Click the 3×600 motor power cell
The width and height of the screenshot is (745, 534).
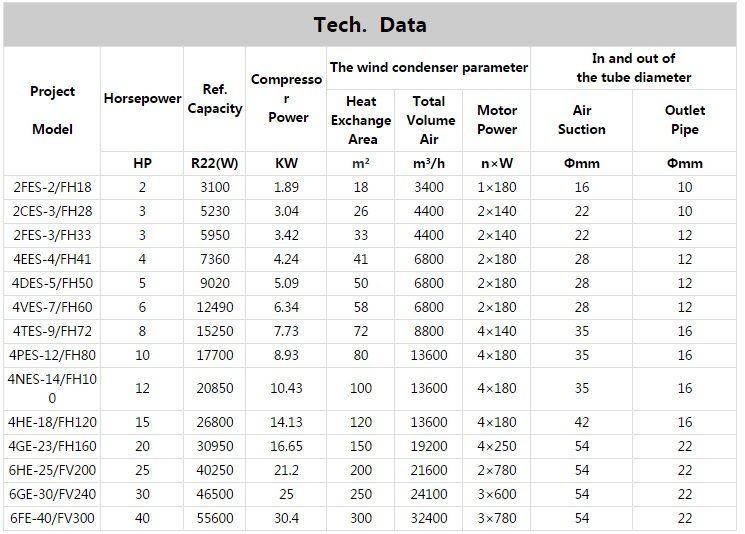[x=497, y=493]
